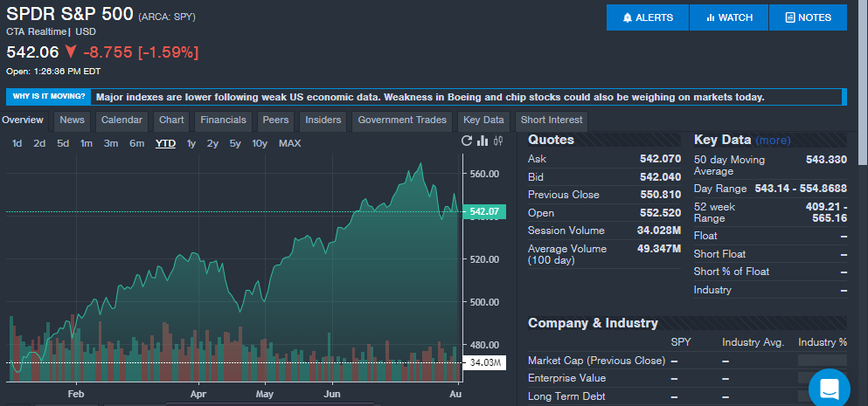Open the Insiders tab
The width and height of the screenshot is (868, 406).
[x=323, y=120]
